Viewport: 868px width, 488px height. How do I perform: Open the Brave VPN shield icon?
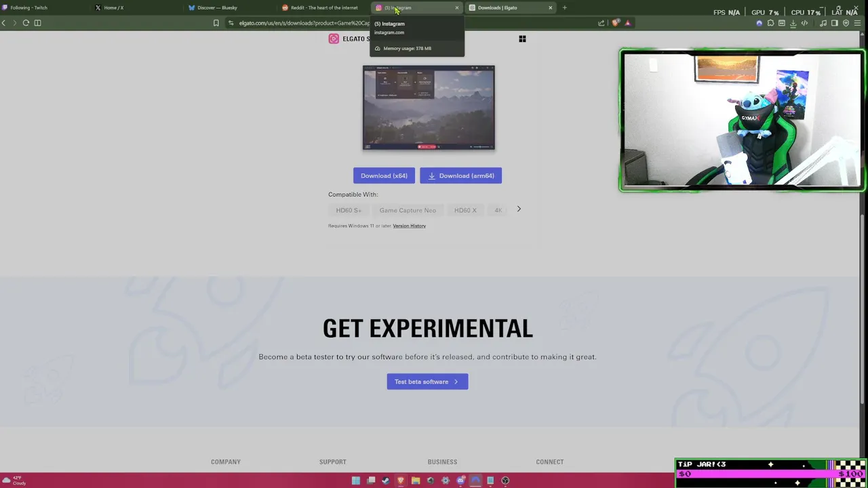pyautogui.click(x=846, y=23)
